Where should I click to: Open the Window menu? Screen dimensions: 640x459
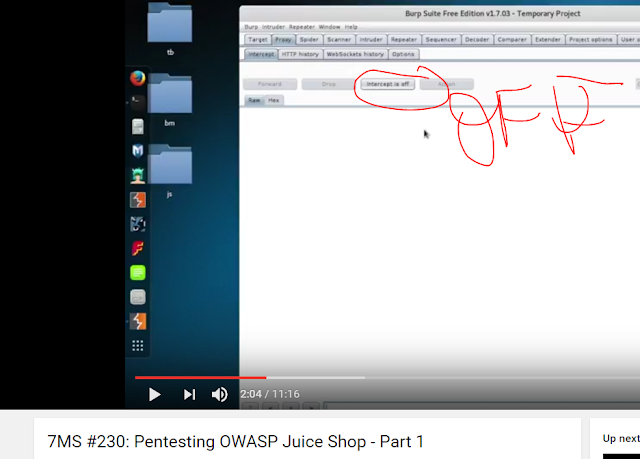329,27
